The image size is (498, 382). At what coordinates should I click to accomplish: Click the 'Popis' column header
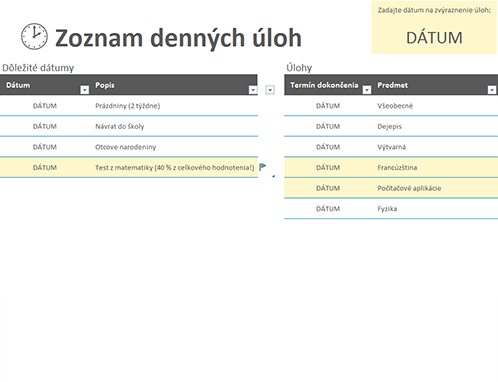(x=105, y=85)
